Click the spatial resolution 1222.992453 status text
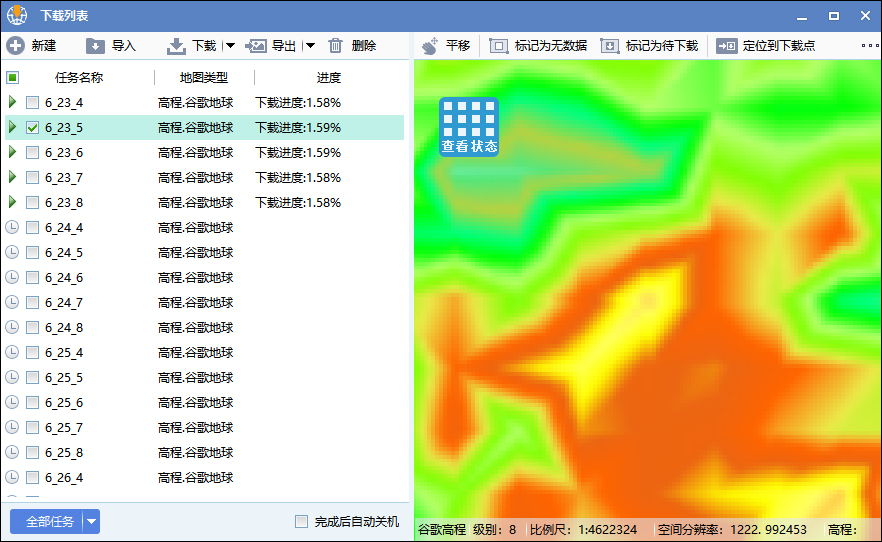 coord(768,530)
